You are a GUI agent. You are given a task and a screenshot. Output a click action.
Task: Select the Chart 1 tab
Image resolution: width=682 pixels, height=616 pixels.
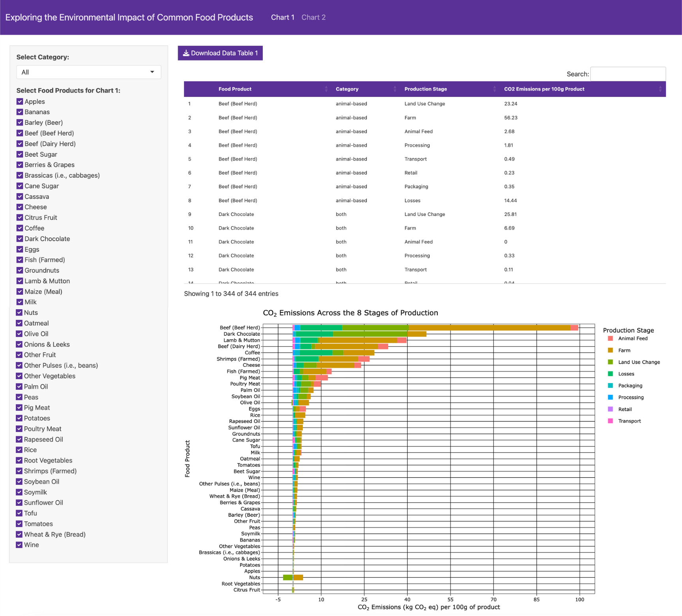pyautogui.click(x=283, y=17)
